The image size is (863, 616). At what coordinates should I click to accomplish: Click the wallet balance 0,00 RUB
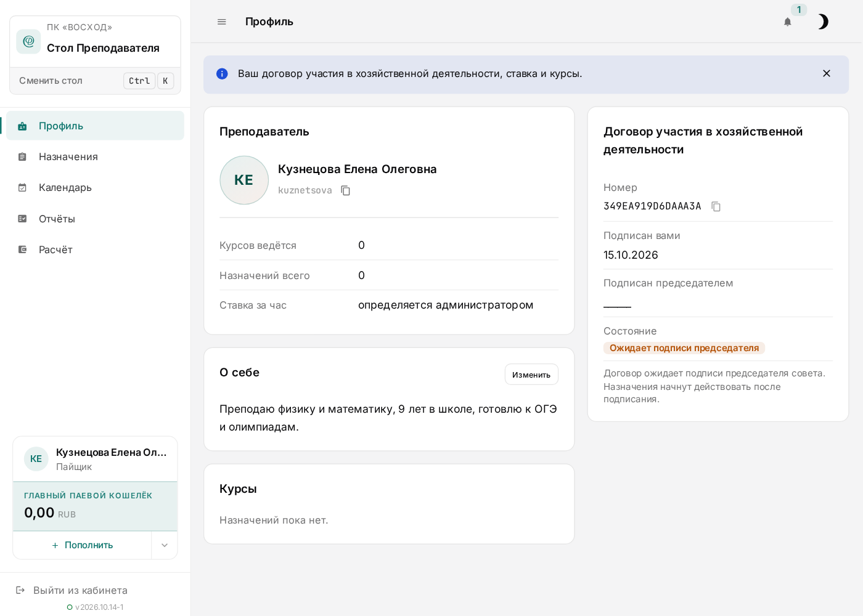(x=50, y=513)
